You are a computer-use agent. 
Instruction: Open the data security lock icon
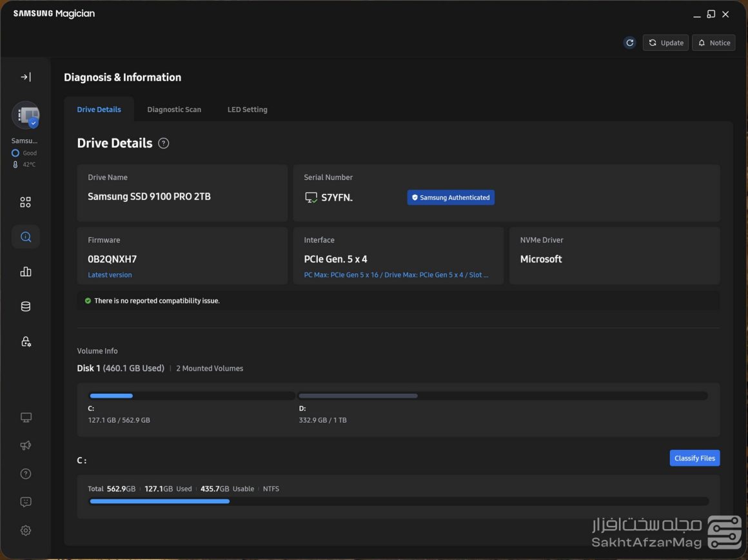[x=26, y=342]
